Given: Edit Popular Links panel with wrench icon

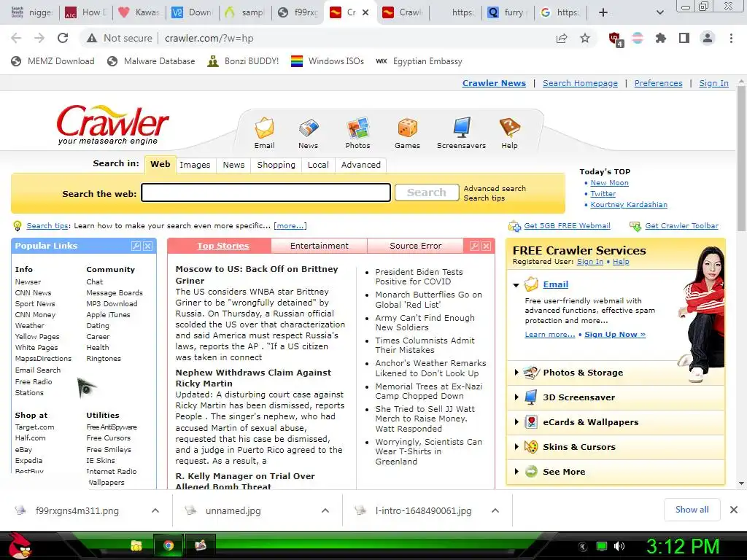Looking at the screenshot, I should [136, 246].
